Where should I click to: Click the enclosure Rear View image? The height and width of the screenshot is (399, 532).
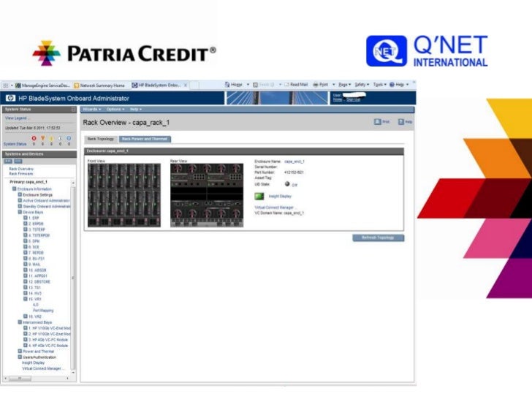click(207, 195)
